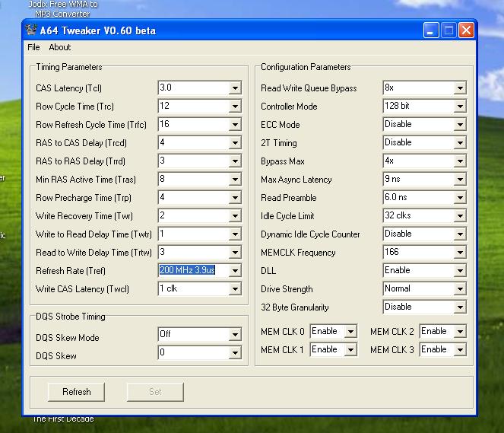Open the MEM CLK 1 dropdown
Viewport: 504px width, 433px height.
click(x=350, y=350)
